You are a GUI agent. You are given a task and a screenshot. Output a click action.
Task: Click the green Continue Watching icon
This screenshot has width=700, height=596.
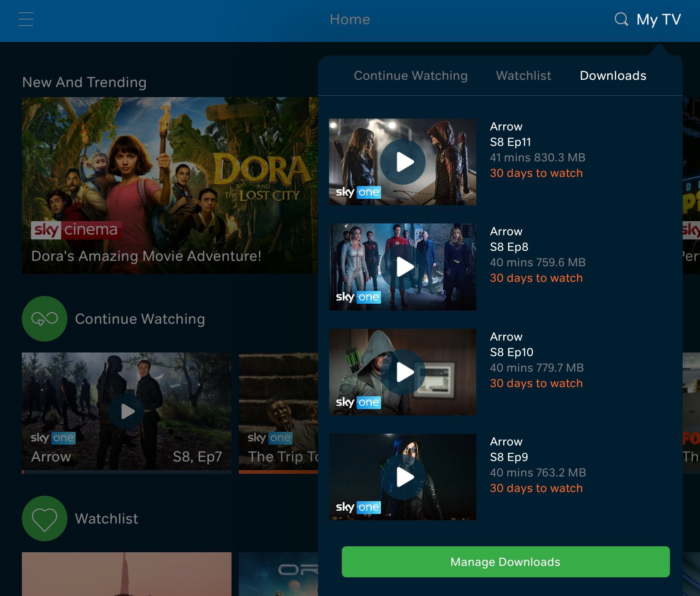point(45,319)
